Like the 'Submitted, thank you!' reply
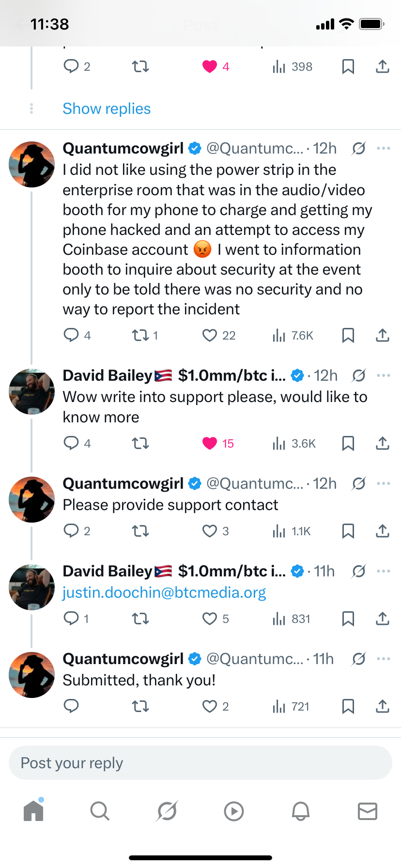401x868 pixels. [x=210, y=707]
